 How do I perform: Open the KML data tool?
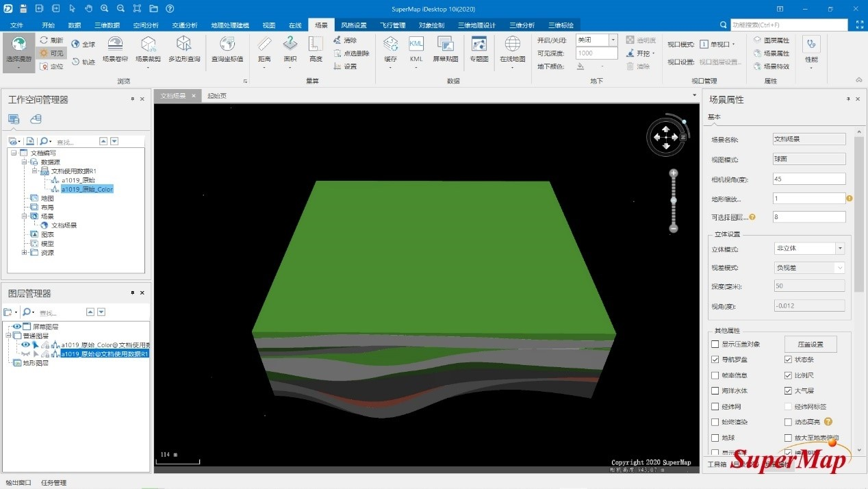tap(416, 49)
